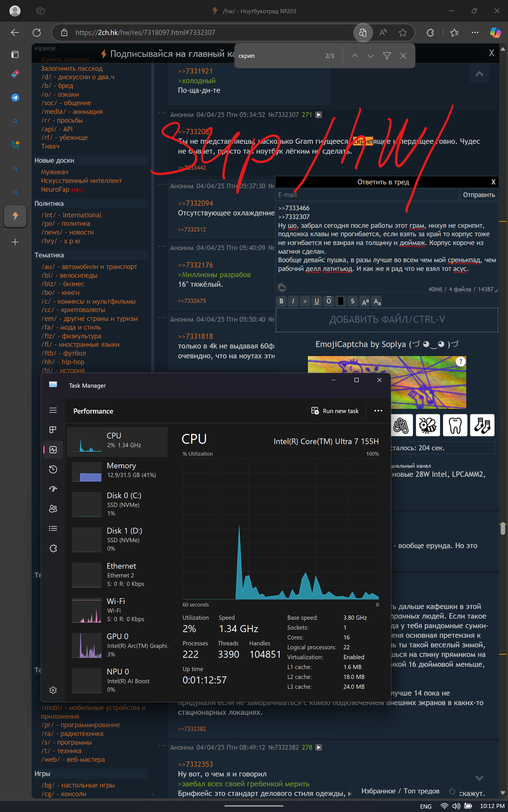Image resolution: width=508 pixels, height=812 pixels.
Task: Open the Services puzzle icon in Task Manager
Action: (53, 548)
